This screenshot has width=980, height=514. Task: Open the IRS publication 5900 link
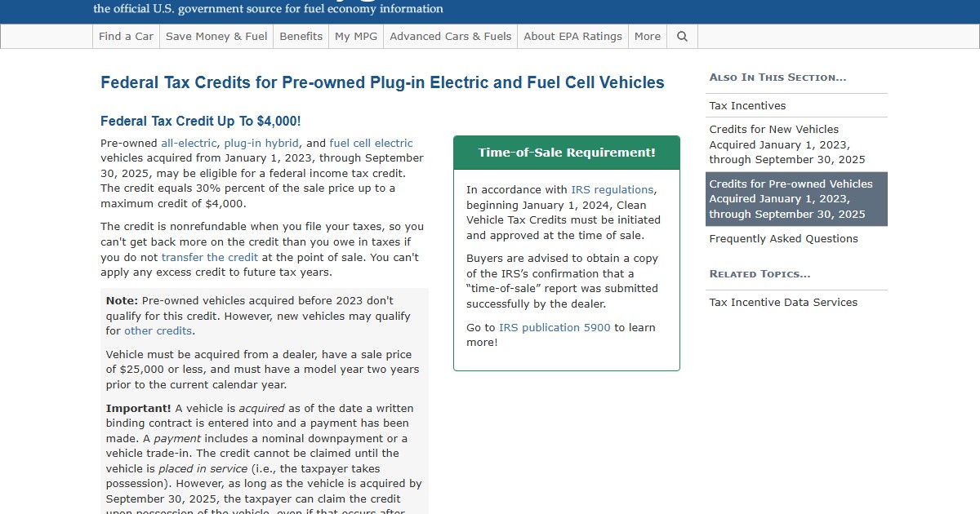[555, 327]
